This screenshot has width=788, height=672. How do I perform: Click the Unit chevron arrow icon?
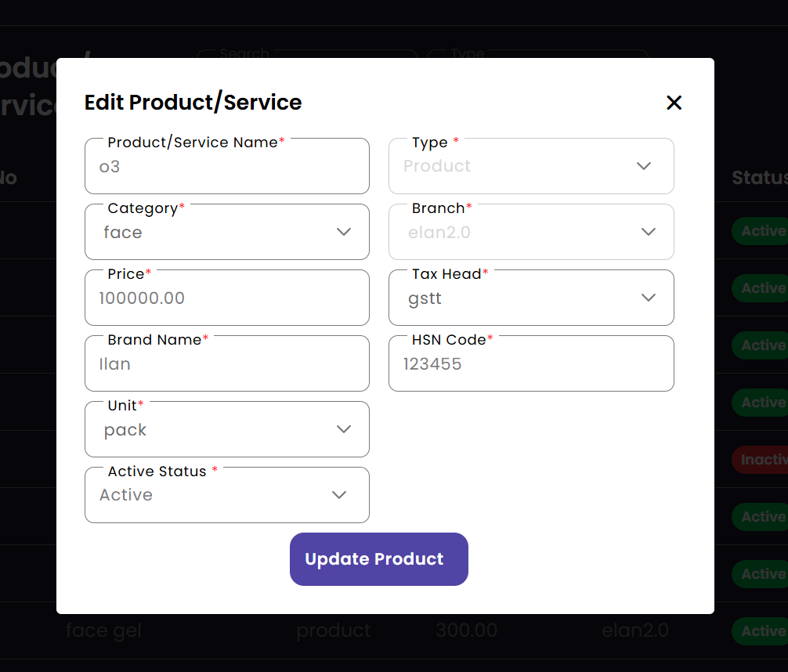[x=343, y=429]
